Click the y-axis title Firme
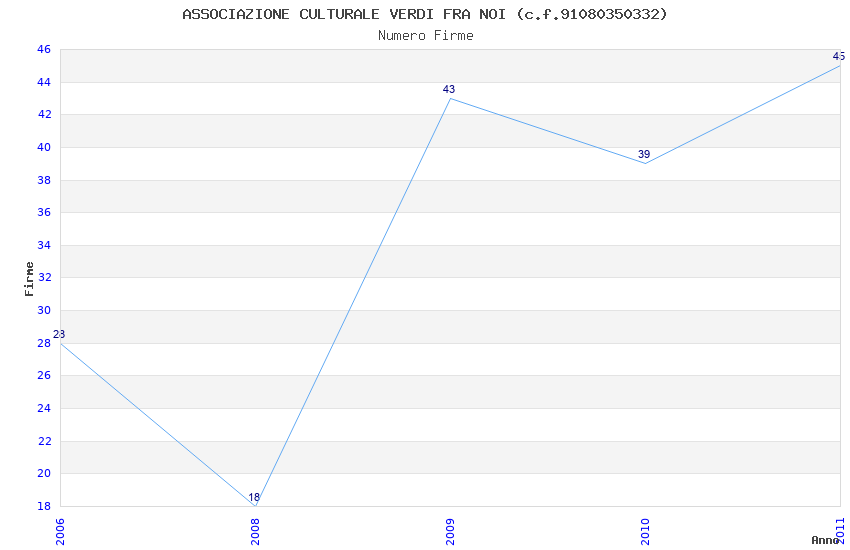The height and width of the screenshot is (550, 850). pos(29,279)
